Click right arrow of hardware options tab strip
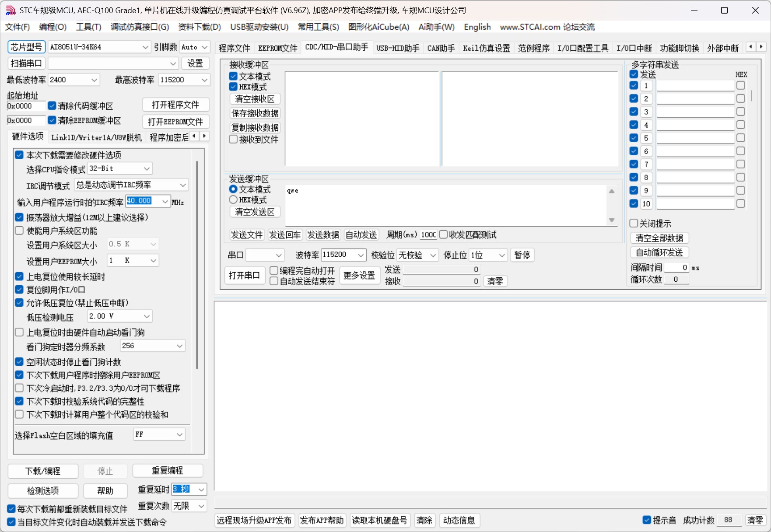771x532 pixels. [x=204, y=136]
